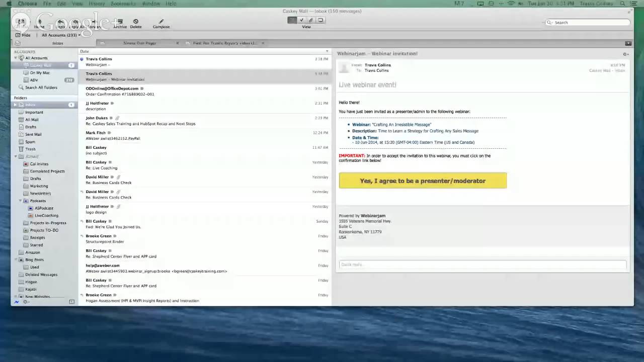Collapse the Podcasts folder
644x362 pixels.
click(x=21, y=201)
